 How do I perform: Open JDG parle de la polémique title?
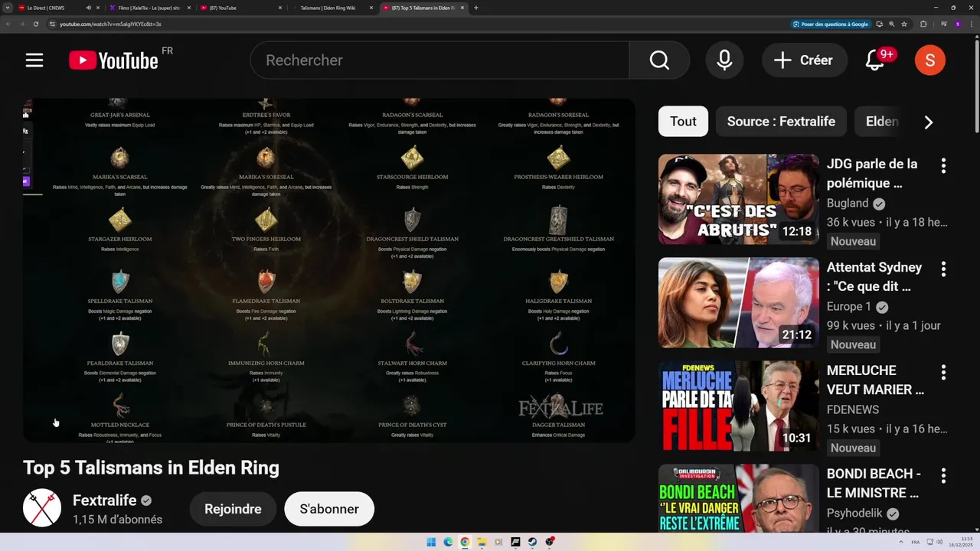(872, 173)
